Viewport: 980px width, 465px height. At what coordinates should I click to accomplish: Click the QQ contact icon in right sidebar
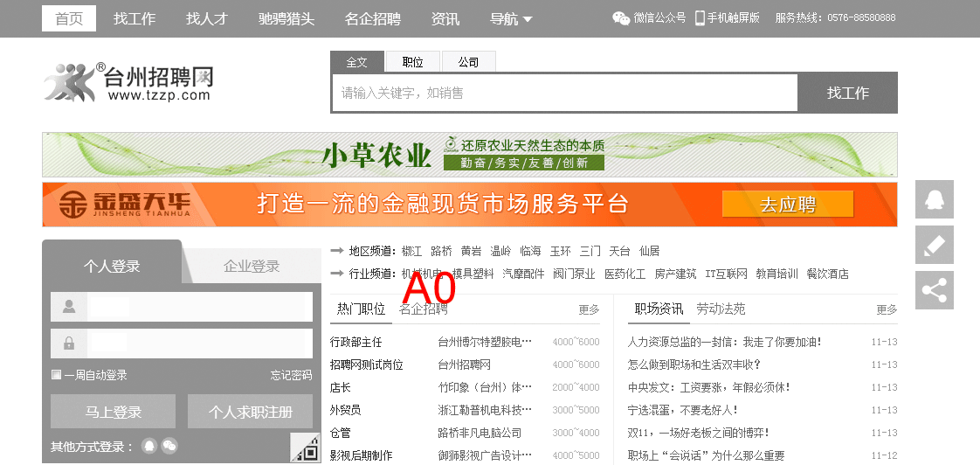click(x=934, y=199)
